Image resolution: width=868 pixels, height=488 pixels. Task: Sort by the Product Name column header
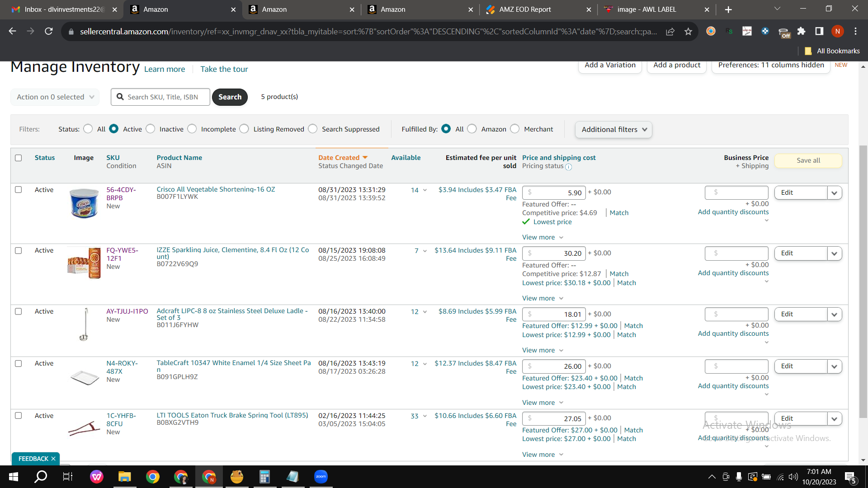tap(179, 158)
